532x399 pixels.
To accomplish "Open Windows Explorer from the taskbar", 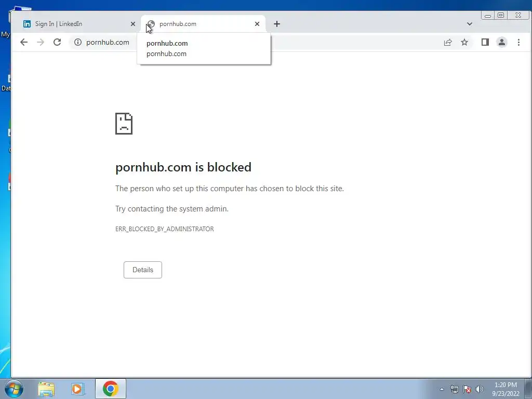I will point(46,389).
